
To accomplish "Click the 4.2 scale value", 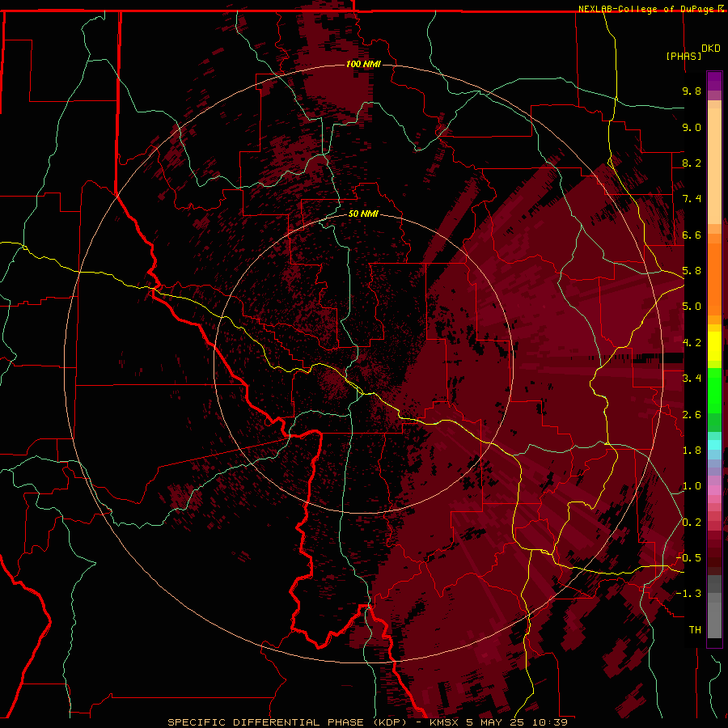I will click(692, 343).
